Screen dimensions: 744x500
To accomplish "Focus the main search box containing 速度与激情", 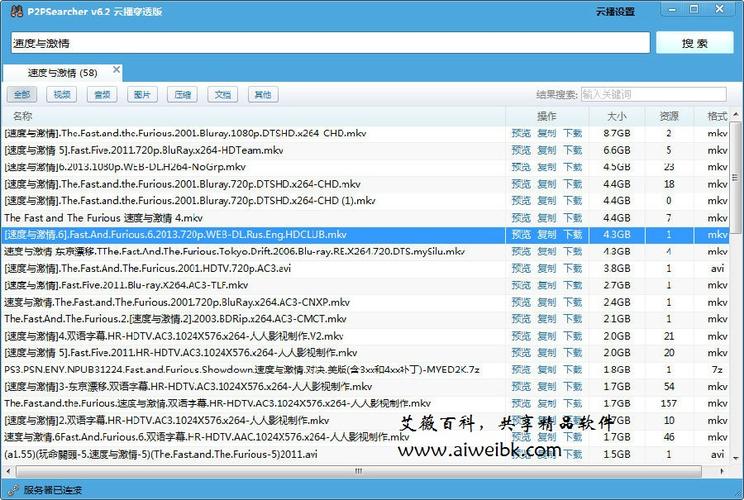I will (328, 43).
